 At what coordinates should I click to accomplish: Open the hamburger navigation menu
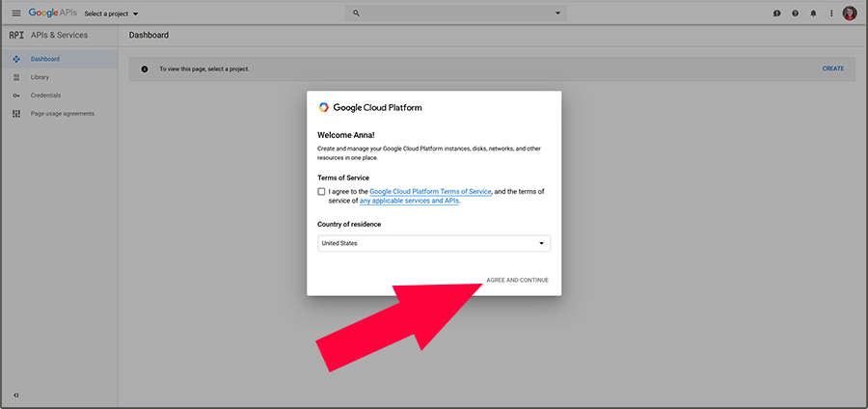click(16, 14)
